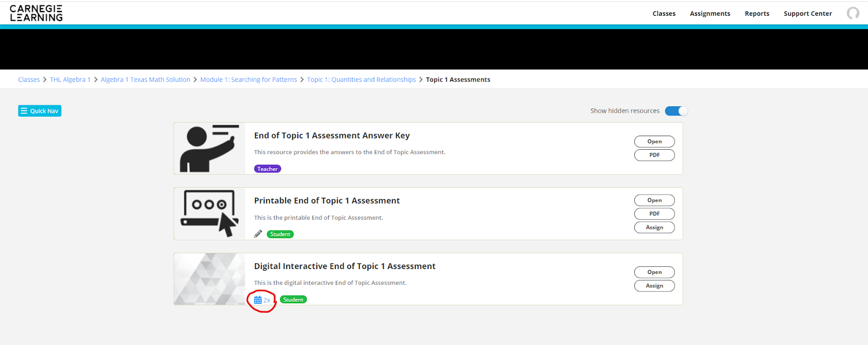
Task: Click the Classes breadcrumb link
Action: coord(29,80)
